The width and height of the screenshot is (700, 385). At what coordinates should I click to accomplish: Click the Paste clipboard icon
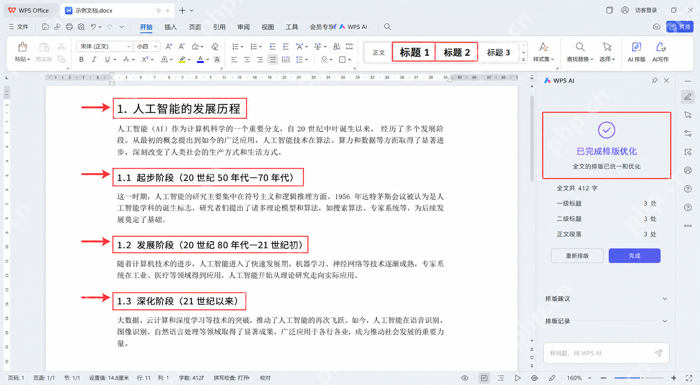pos(22,47)
